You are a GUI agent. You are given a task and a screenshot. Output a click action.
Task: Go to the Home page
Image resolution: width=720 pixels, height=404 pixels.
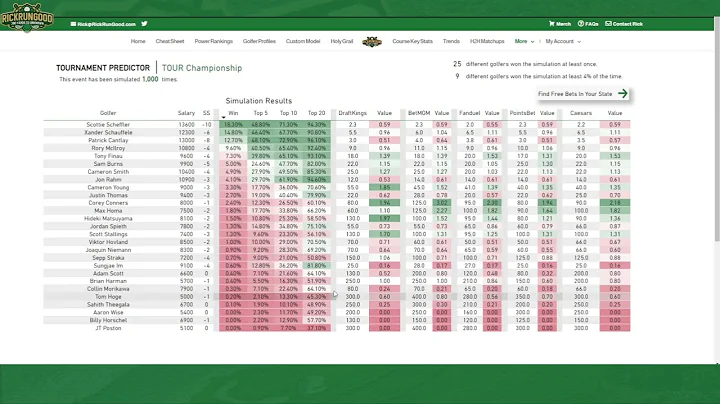[138, 41]
